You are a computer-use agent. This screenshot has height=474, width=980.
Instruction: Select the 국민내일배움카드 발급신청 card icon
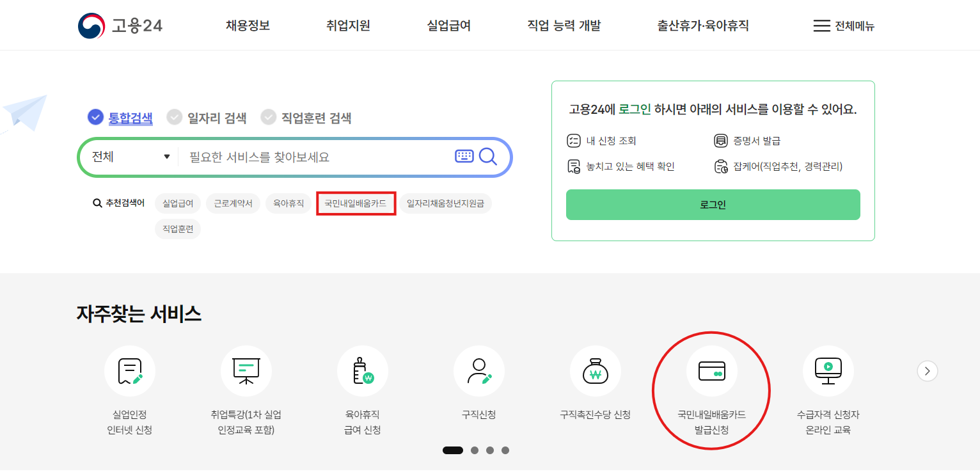pos(711,370)
